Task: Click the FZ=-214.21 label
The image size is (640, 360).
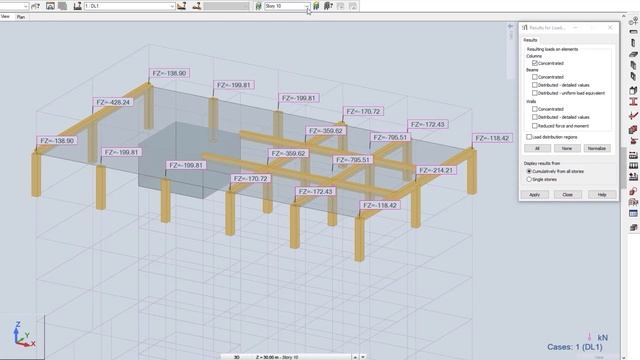Action: [436, 170]
